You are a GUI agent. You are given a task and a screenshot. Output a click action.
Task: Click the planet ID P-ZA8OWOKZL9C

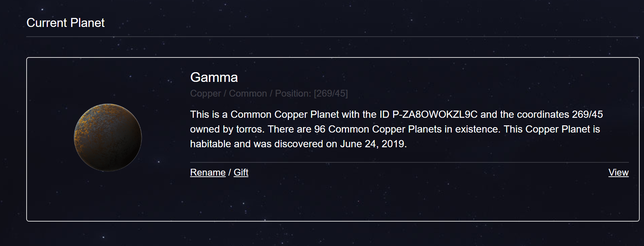(435, 115)
